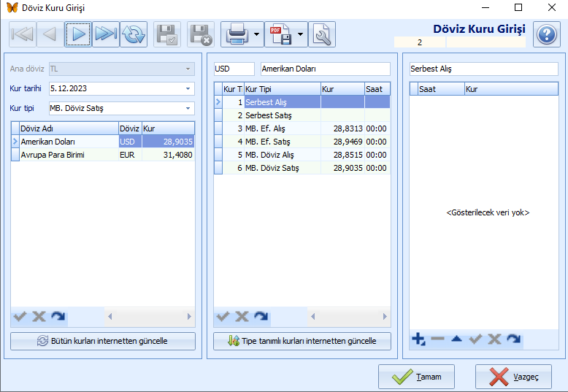The width and height of the screenshot is (568, 392).
Task: Click the Vazgeç button
Action: click(513, 377)
